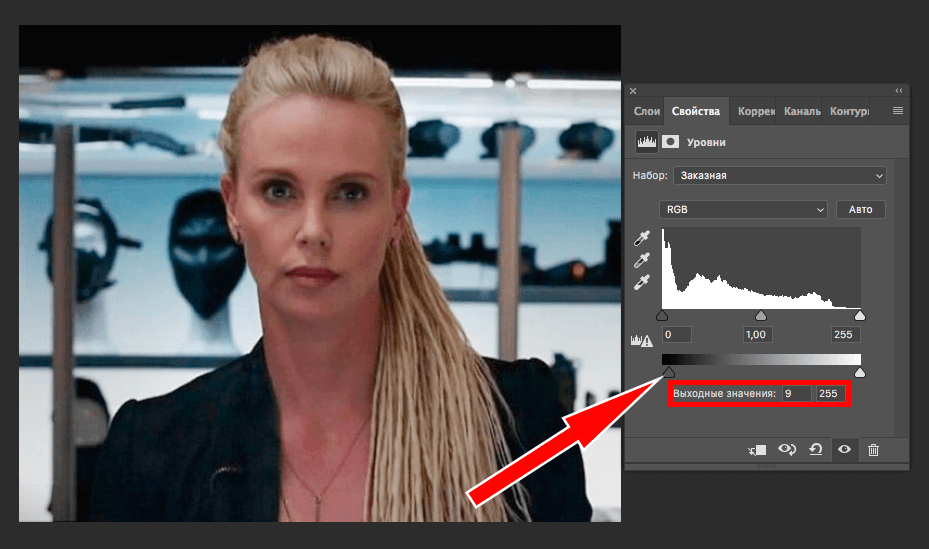The height and width of the screenshot is (549, 929).
Task: Click the Авто button
Action: tap(860, 210)
